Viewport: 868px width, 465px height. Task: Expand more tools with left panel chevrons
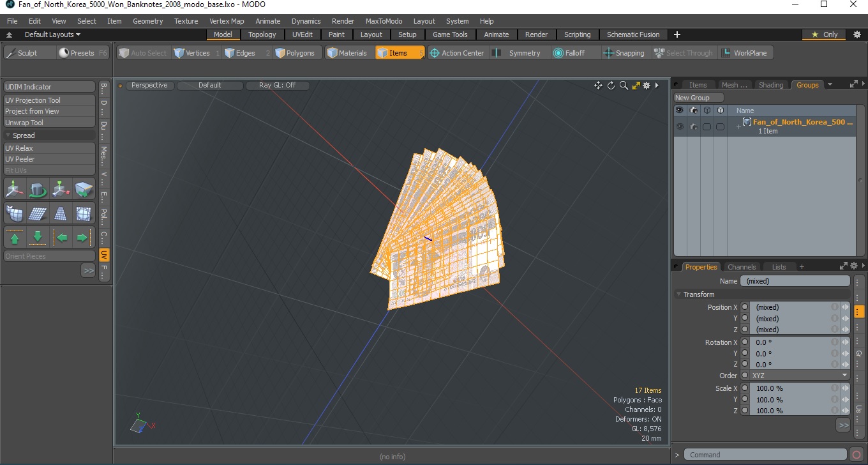pyautogui.click(x=88, y=271)
